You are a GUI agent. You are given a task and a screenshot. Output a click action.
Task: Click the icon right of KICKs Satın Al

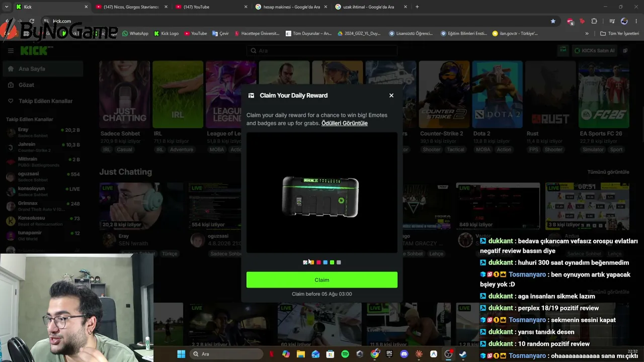coord(625,51)
